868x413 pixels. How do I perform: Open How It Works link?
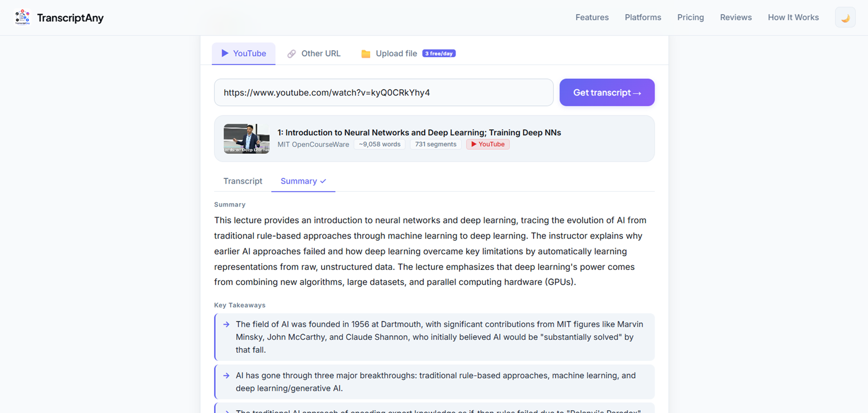pyautogui.click(x=793, y=18)
